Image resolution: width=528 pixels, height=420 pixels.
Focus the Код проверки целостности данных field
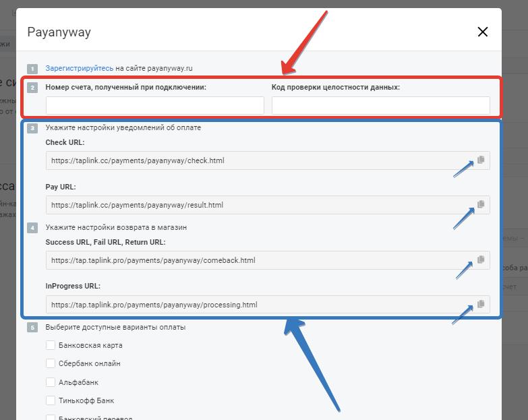(x=381, y=106)
